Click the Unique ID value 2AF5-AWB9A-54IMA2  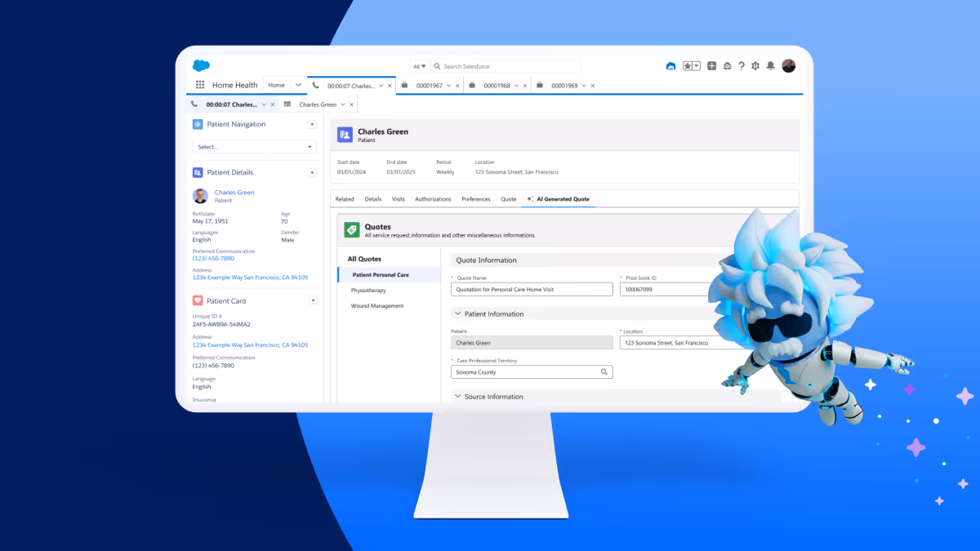click(x=221, y=324)
